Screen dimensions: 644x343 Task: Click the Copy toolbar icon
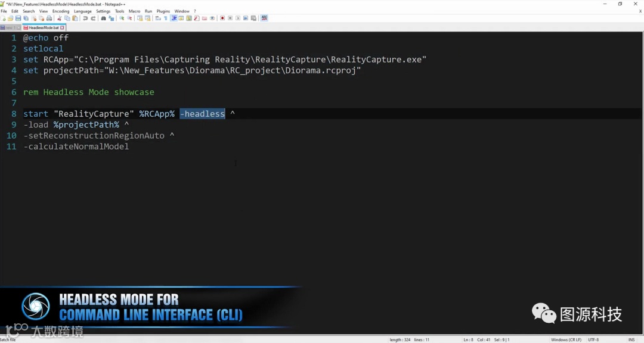[67, 18]
